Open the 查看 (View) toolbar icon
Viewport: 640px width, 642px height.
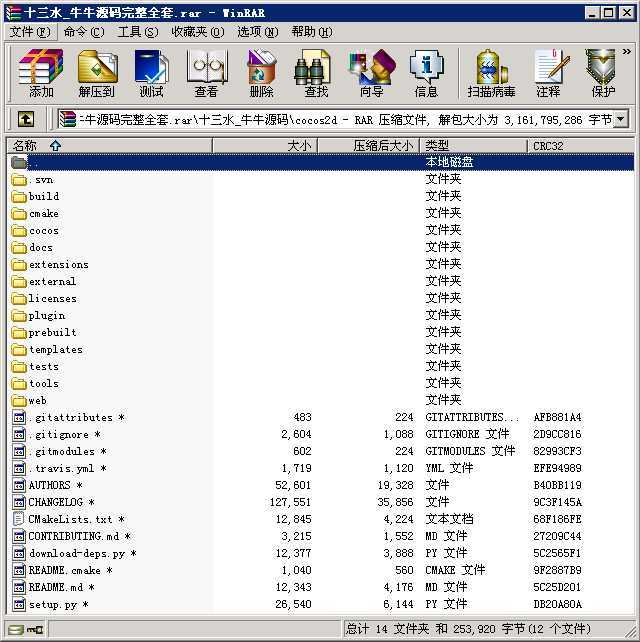point(206,73)
